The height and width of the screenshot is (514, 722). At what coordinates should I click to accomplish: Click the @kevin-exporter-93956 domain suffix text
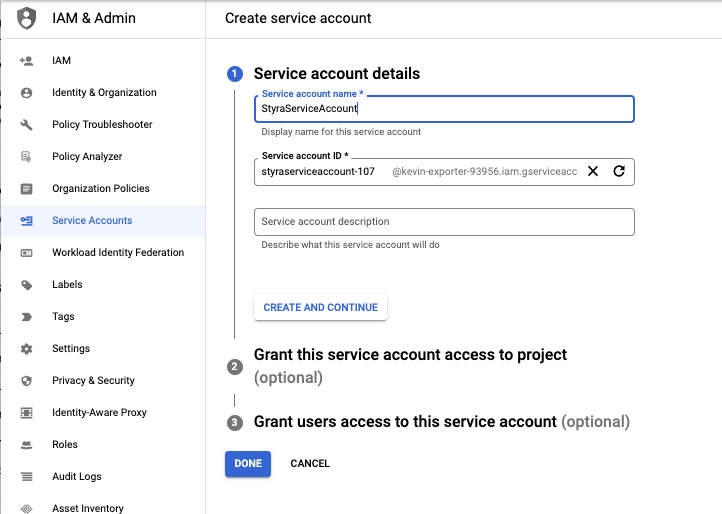click(x=484, y=172)
